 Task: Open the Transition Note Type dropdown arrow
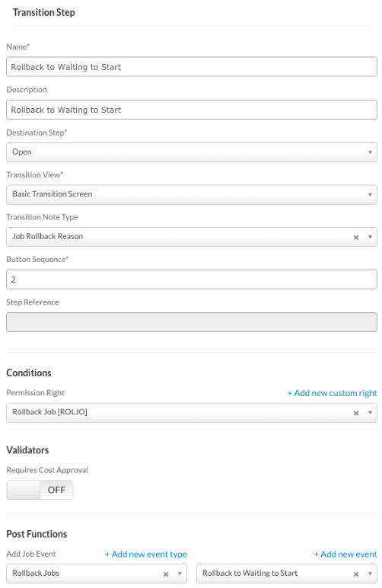click(x=370, y=237)
